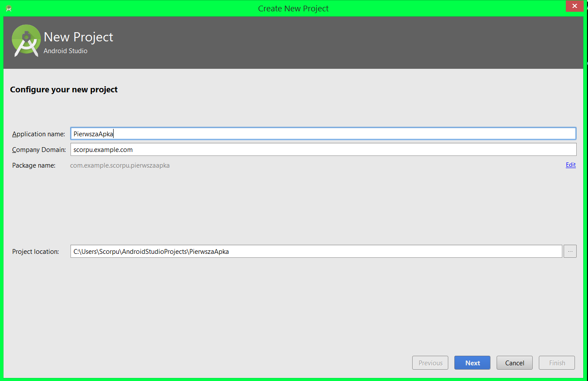Close the Create New Project dialog
The width and height of the screenshot is (588, 381).
pos(575,6)
